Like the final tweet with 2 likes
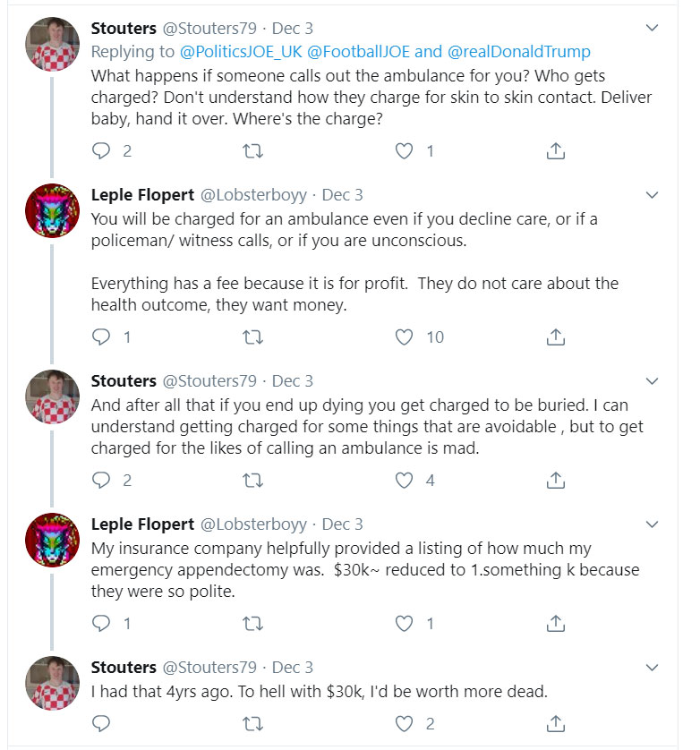700x750 pixels. pyautogui.click(x=405, y=723)
